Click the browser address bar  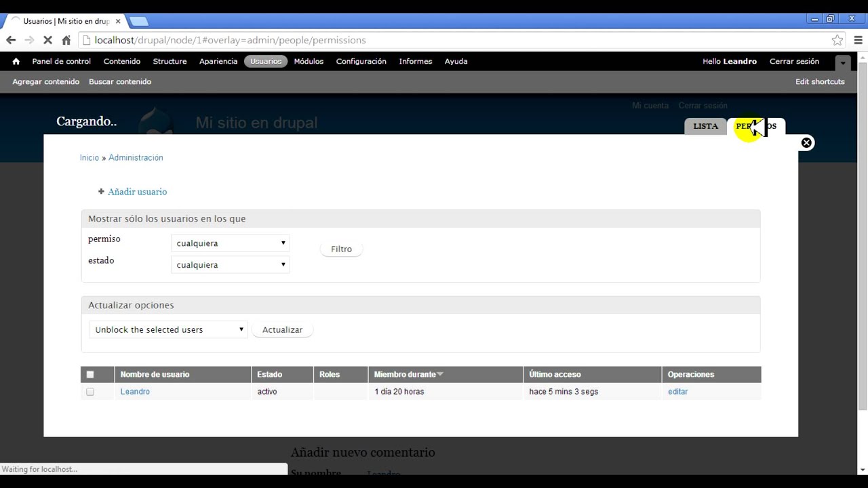point(461,40)
